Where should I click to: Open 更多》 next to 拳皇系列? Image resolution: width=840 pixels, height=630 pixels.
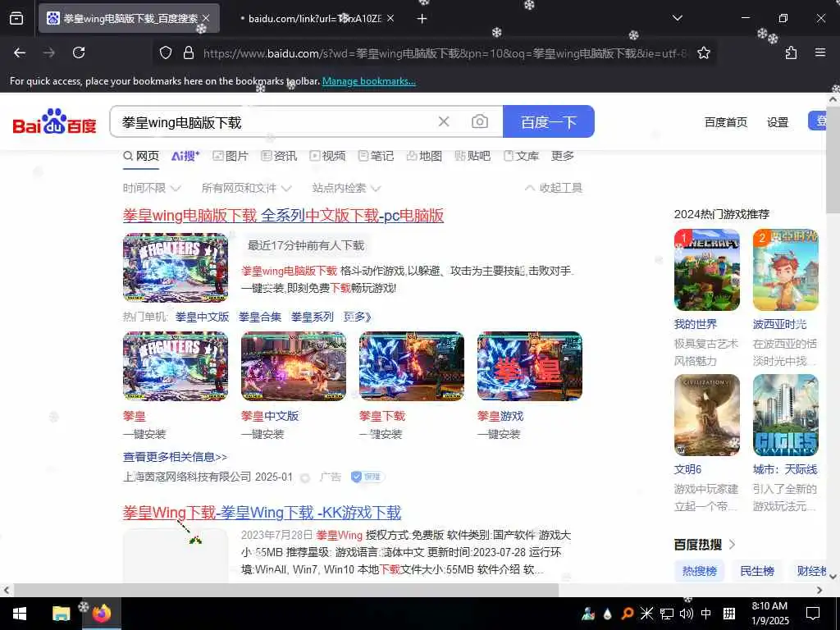(358, 317)
